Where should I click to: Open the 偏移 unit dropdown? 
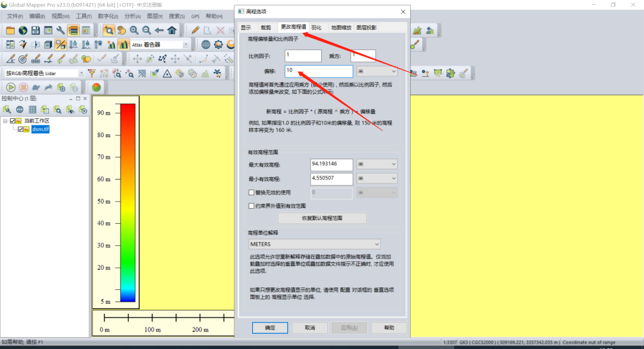(x=377, y=72)
